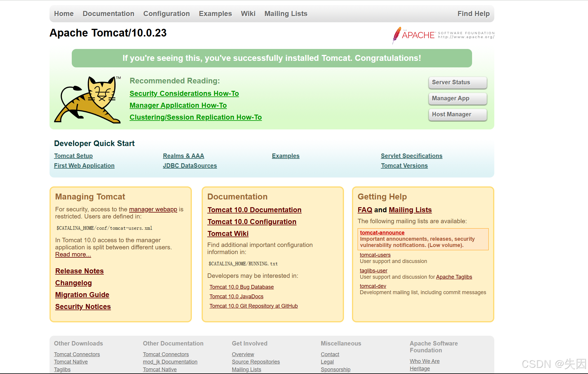Image resolution: width=588 pixels, height=374 pixels.
Task: Open Tomcat 10.0 Documentation link
Action: [x=254, y=210]
